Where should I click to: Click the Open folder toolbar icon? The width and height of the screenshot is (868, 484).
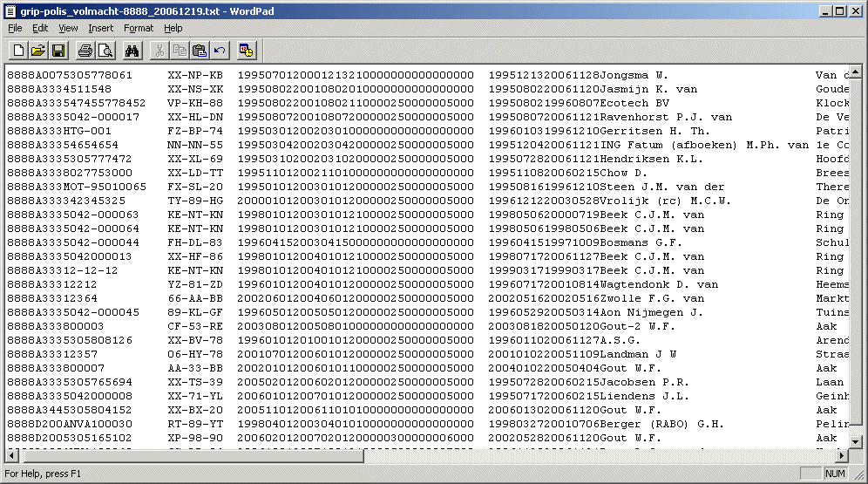[x=38, y=51]
